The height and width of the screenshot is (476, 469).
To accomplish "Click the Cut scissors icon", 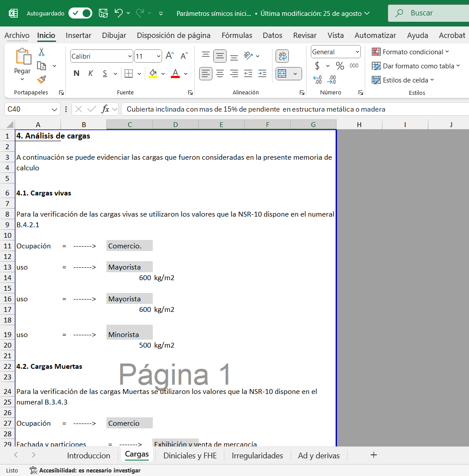I will 42,52.
